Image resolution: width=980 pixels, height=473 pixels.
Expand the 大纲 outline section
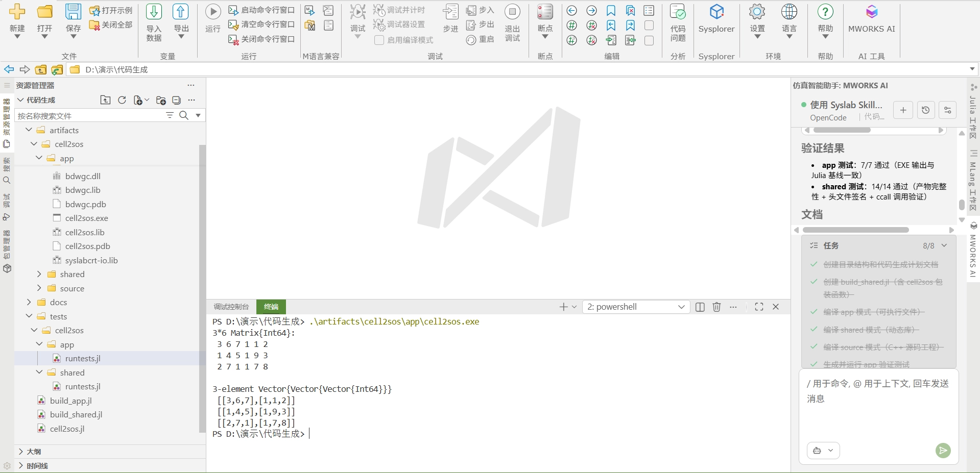[x=21, y=452]
